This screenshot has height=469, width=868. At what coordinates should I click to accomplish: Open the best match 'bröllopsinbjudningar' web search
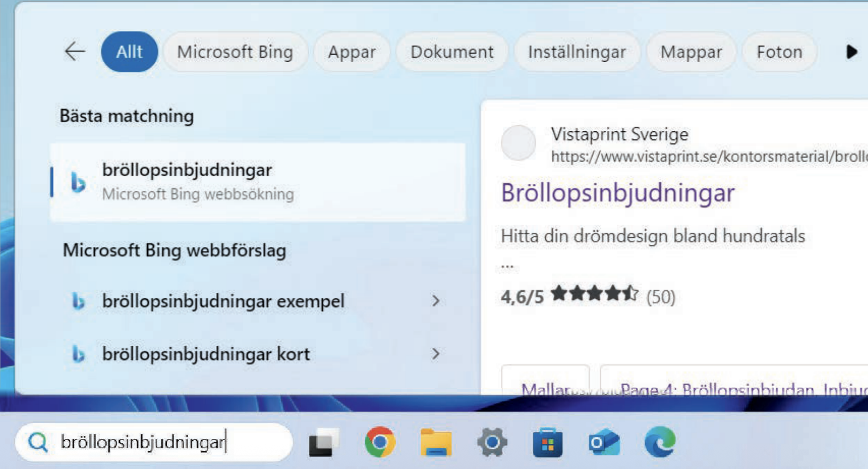click(x=258, y=182)
